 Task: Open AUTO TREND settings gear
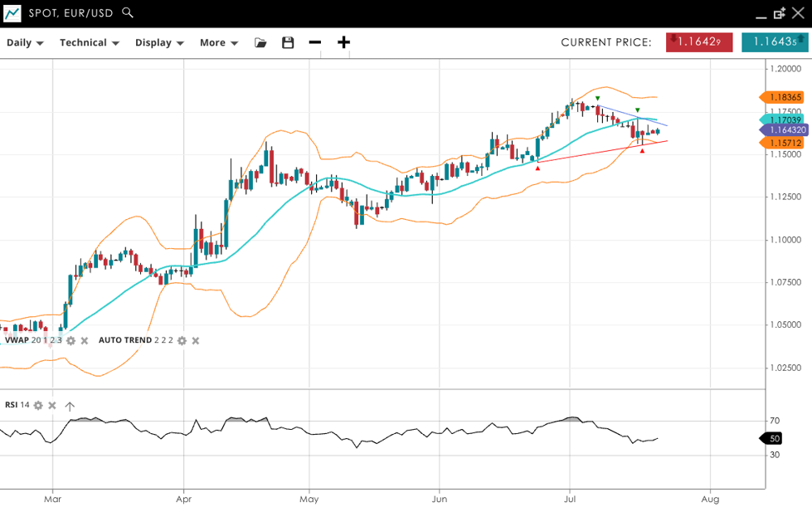pyautogui.click(x=182, y=340)
